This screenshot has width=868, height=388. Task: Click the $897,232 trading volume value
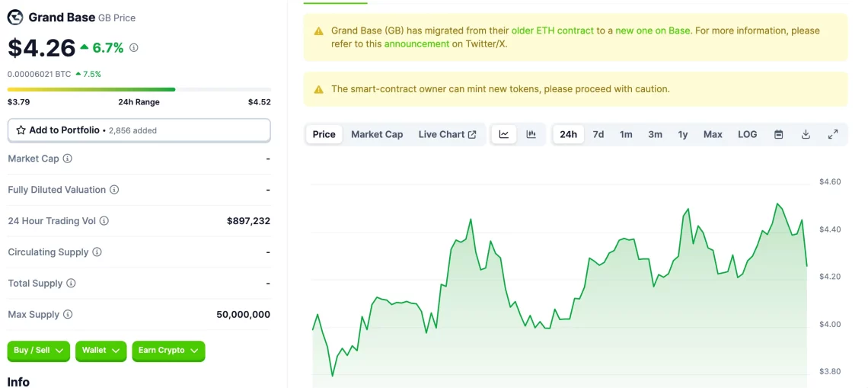248,220
